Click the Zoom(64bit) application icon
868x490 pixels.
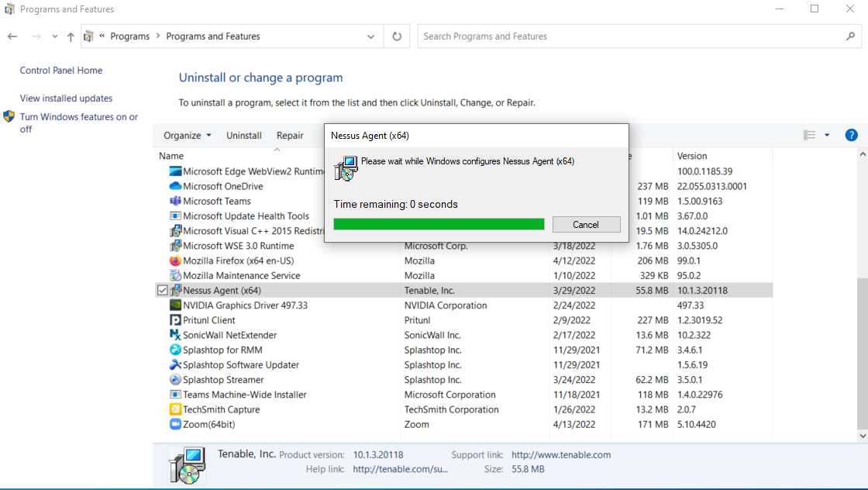coord(175,424)
